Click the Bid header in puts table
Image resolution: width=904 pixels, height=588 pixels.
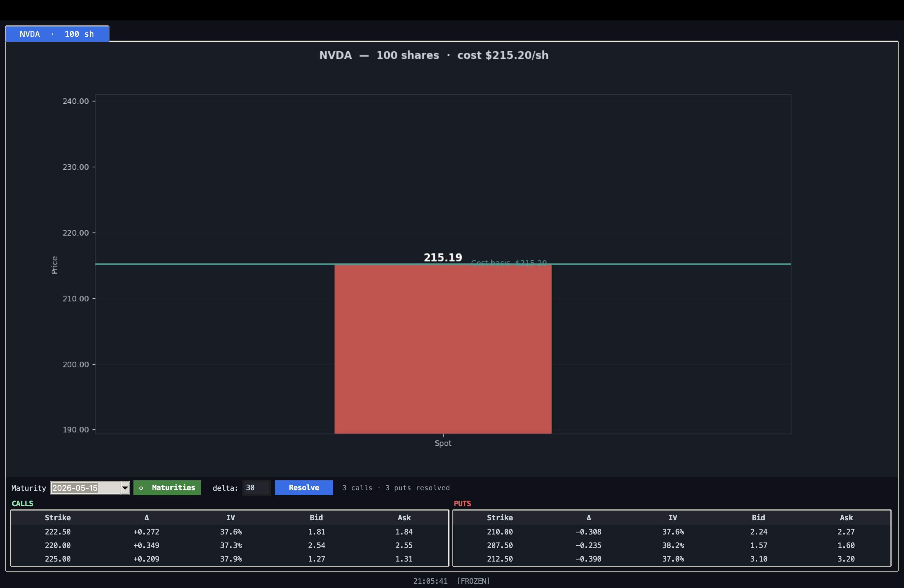[x=759, y=518]
